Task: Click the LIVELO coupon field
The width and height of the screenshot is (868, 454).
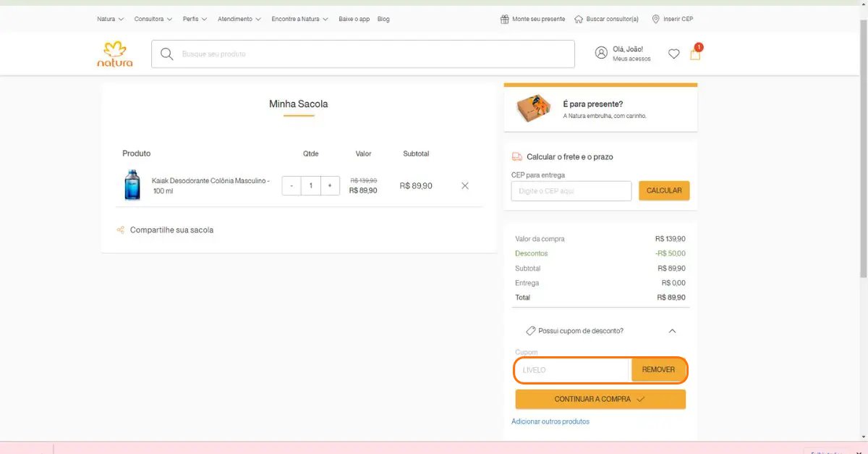Action: tap(573, 370)
